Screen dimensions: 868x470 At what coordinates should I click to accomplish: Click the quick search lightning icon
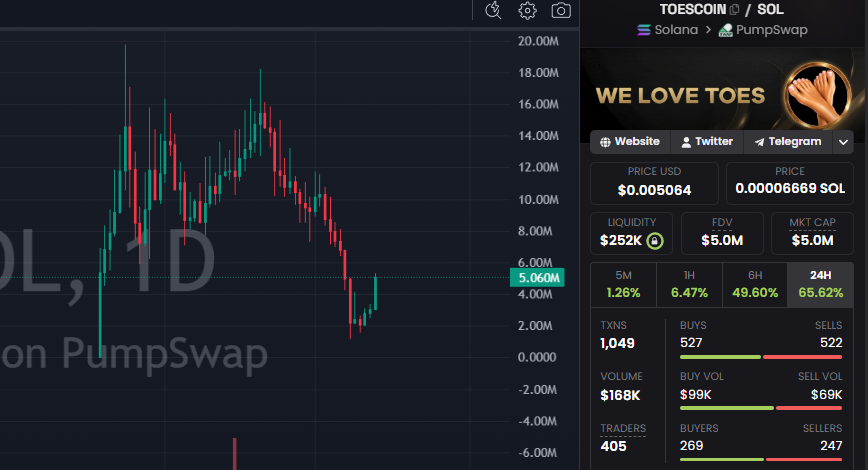(x=493, y=11)
